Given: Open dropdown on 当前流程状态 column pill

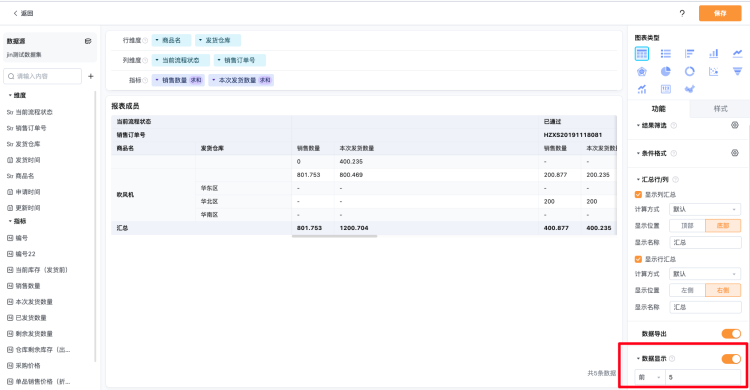Looking at the screenshot, I should point(157,60).
